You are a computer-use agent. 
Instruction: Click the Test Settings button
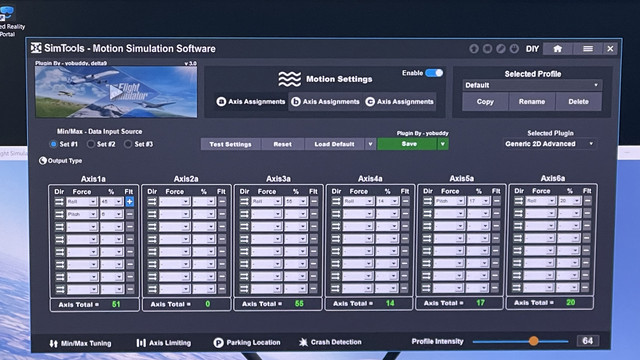pyautogui.click(x=231, y=144)
